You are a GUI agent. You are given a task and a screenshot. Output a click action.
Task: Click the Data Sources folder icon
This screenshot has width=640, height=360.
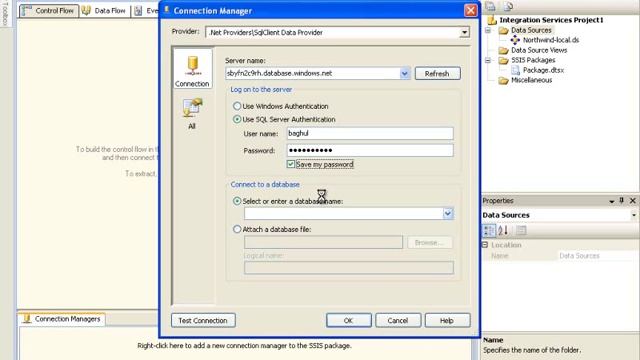pyautogui.click(x=503, y=30)
